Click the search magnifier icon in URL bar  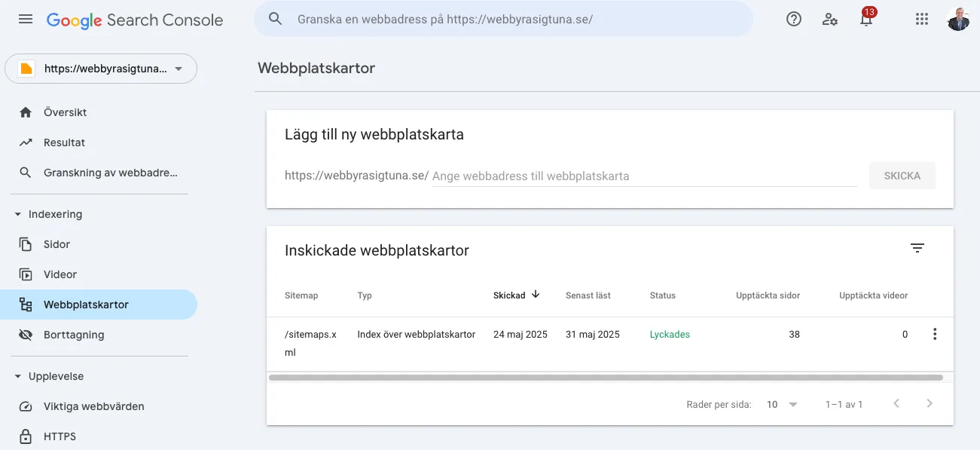[x=276, y=19]
